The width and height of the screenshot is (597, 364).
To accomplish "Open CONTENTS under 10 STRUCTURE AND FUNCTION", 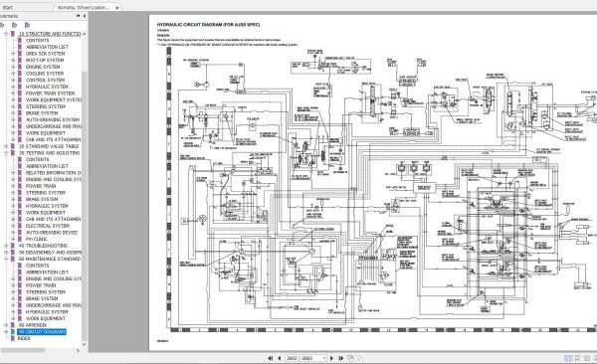I will point(38,41).
